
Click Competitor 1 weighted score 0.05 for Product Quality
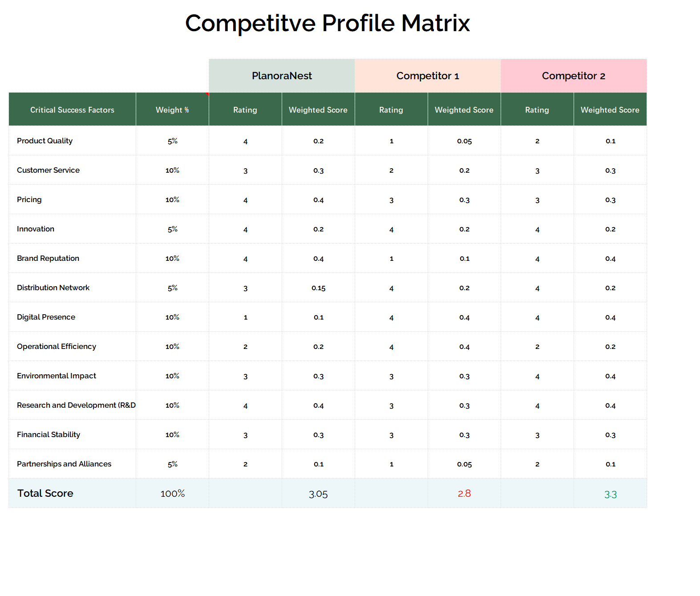(465, 141)
